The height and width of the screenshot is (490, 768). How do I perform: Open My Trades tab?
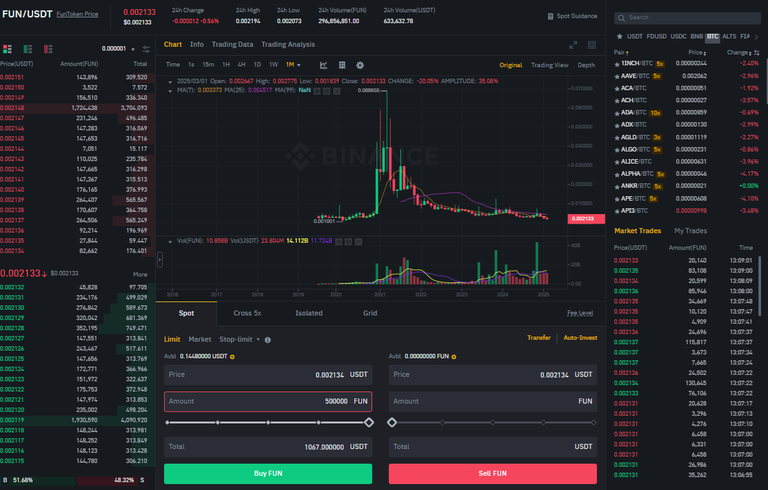click(x=690, y=231)
